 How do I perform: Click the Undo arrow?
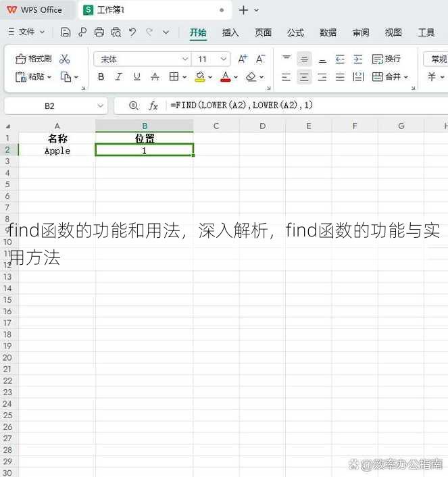pos(132,32)
